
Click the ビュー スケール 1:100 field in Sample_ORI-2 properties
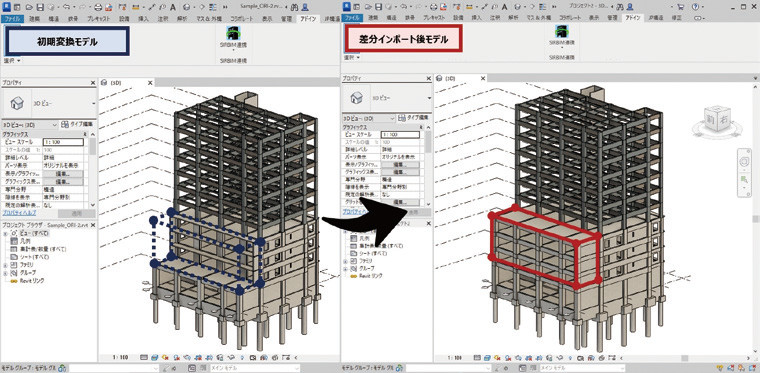coord(63,142)
